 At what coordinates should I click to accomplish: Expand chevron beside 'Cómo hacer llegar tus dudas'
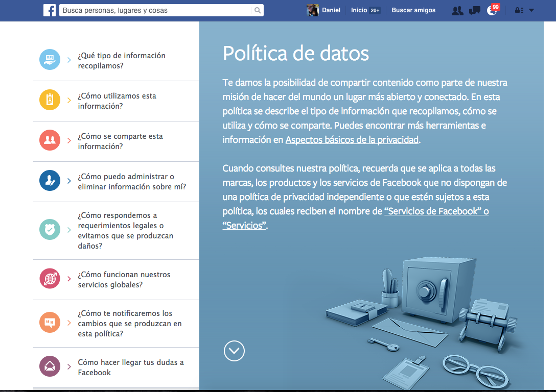(69, 366)
